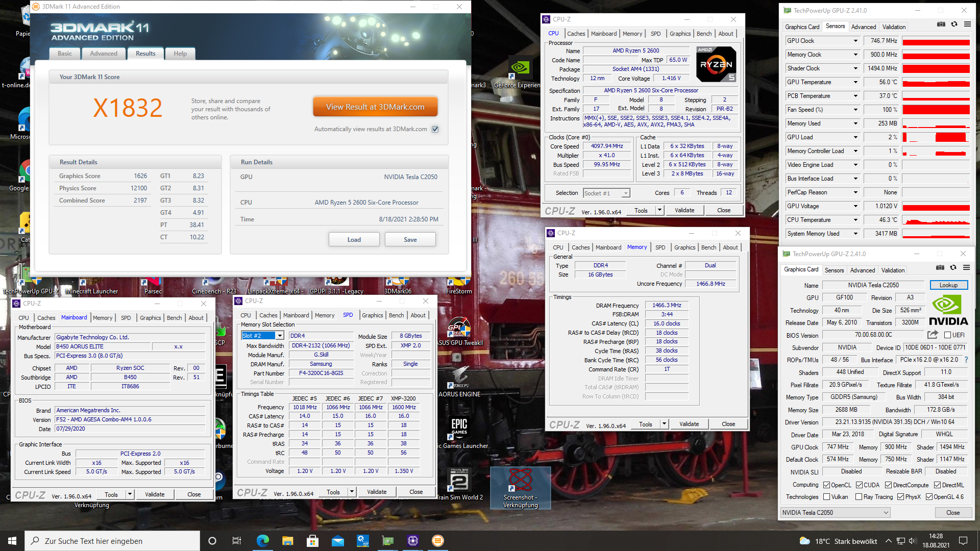Click the GPU name field NVIDIA Tesla C2050
Viewport: 980px width, 551px height.
click(x=873, y=285)
